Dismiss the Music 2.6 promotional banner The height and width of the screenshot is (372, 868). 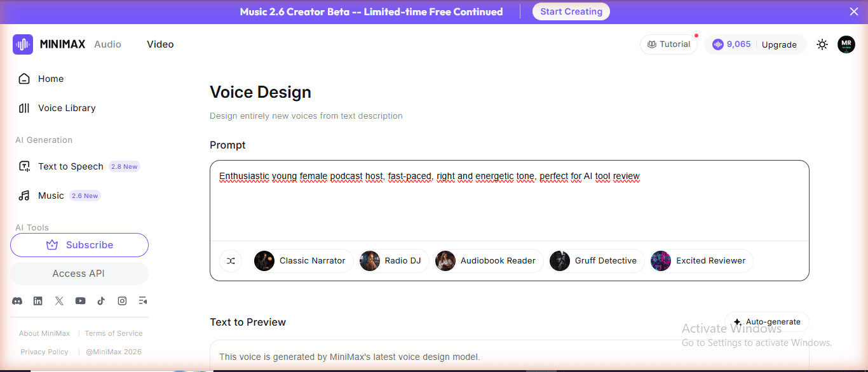pyautogui.click(x=854, y=11)
